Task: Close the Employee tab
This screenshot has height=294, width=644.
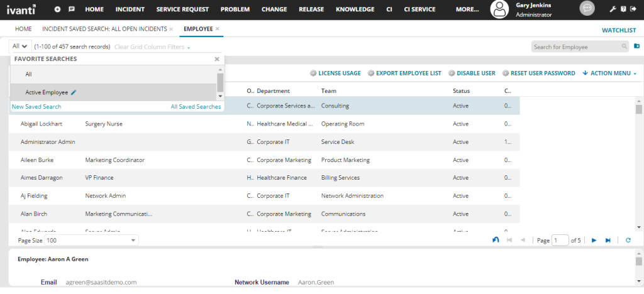Action: coord(217,29)
